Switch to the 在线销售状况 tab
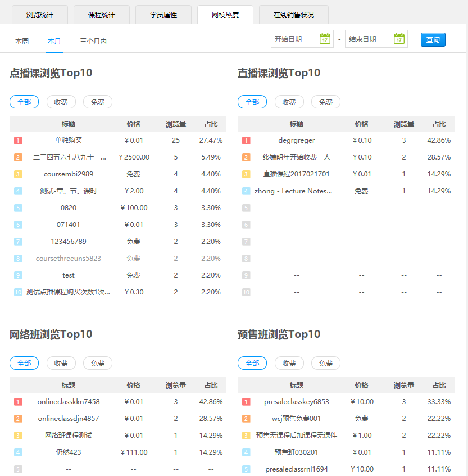This screenshot has width=468, height=476. tap(294, 15)
